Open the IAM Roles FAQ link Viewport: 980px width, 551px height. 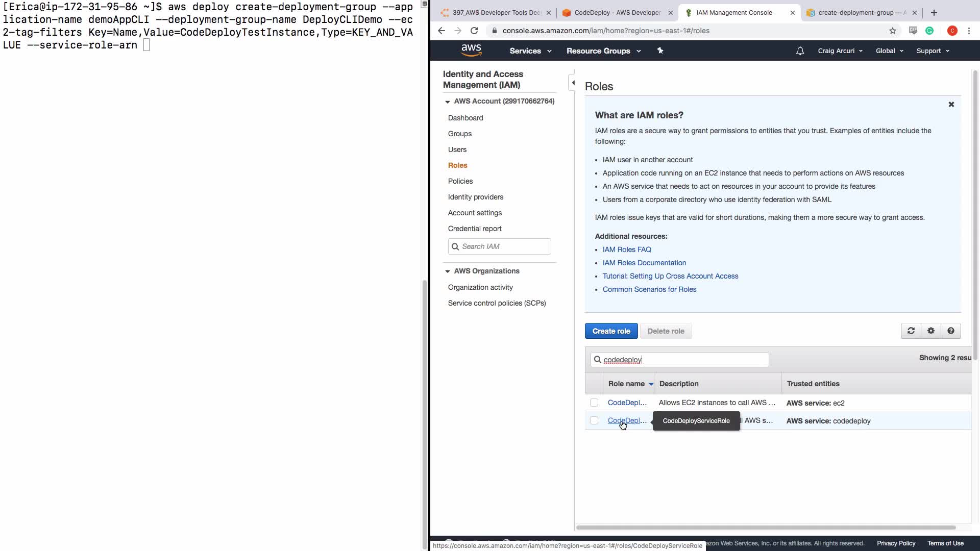click(626, 249)
